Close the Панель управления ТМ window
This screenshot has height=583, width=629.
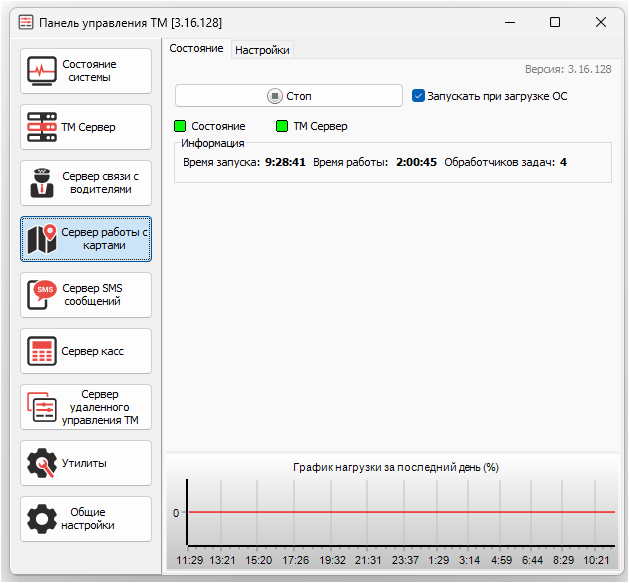601,22
